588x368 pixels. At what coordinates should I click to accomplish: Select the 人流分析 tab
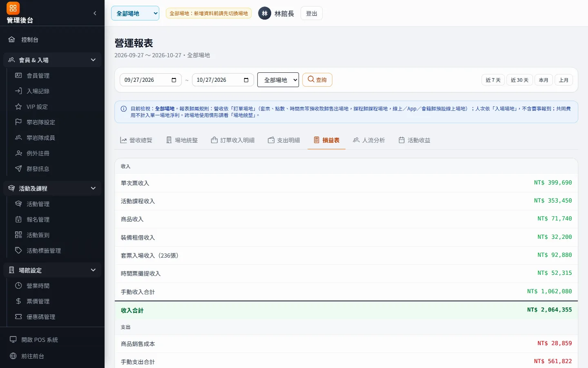(369, 140)
